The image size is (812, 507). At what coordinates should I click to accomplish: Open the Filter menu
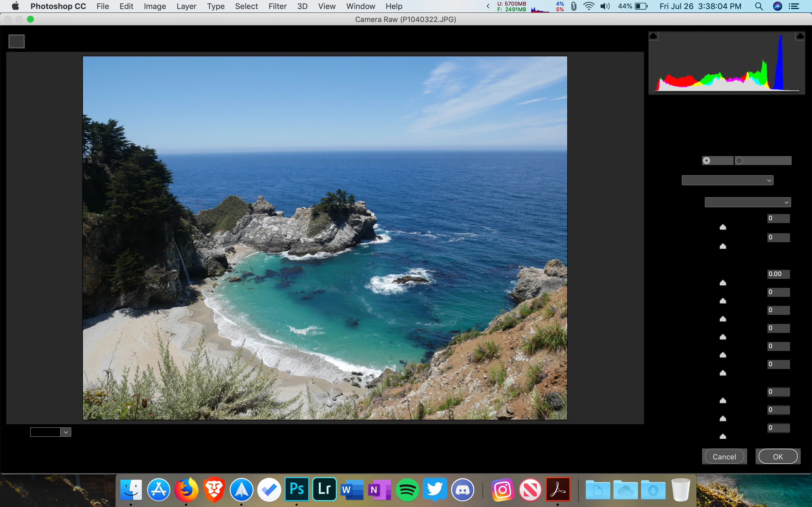277,6
